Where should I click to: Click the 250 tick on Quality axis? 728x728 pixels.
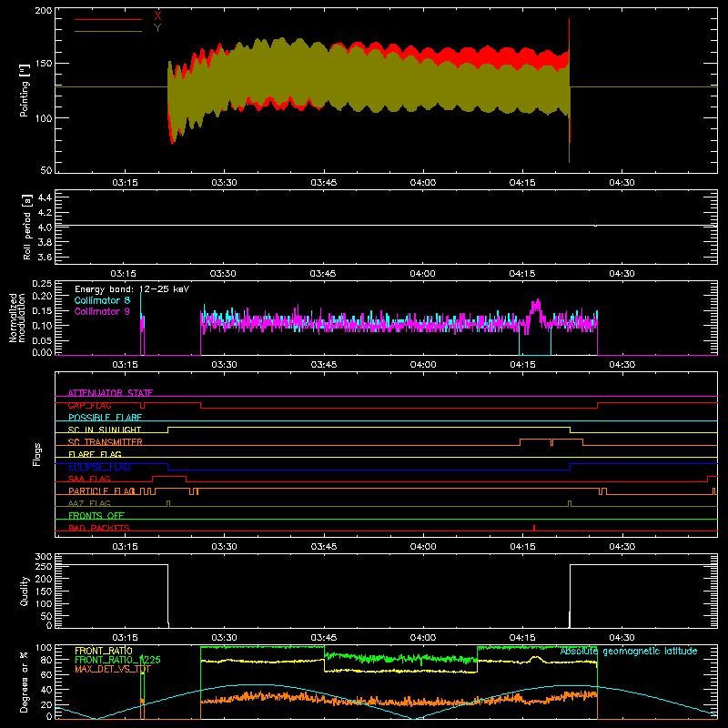pos(44,567)
